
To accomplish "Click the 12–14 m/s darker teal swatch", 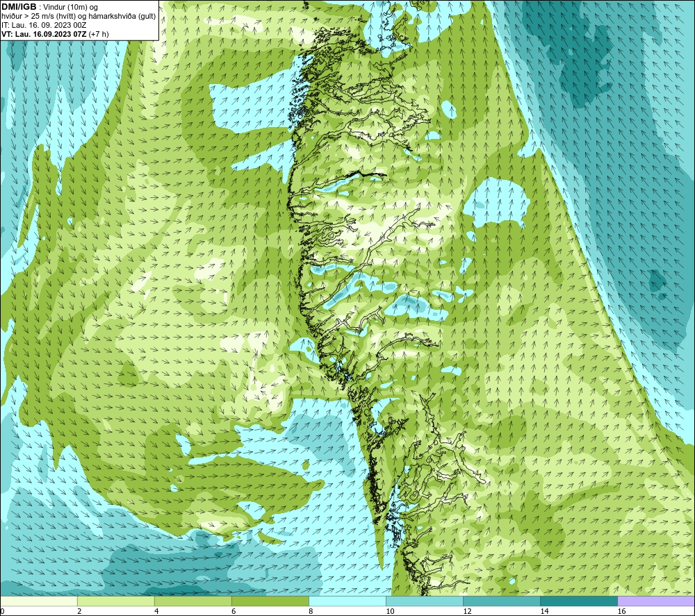I will (x=501, y=601).
